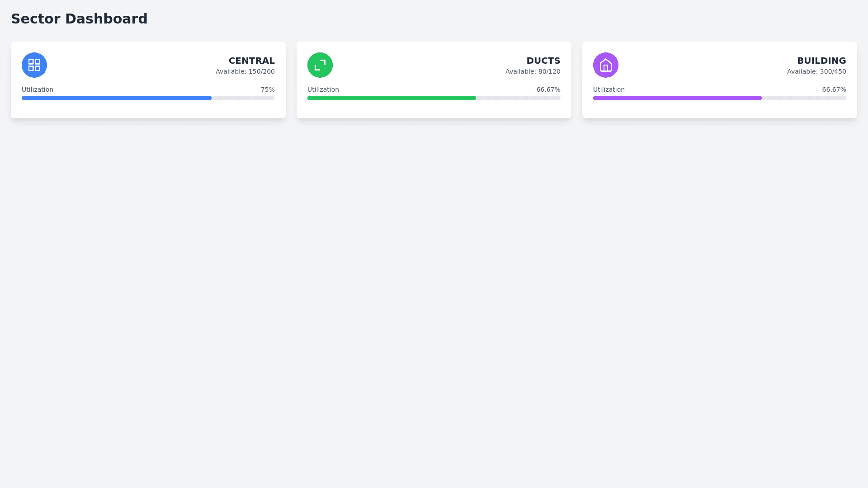
Task: Click the blue Central utilization progress bar
Action: 117,98
